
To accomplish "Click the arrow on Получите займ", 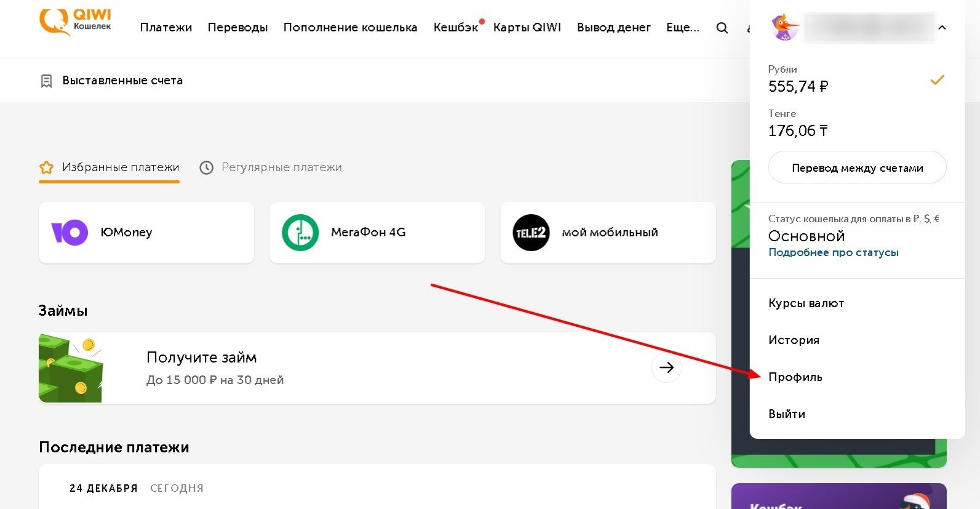I will [x=666, y=367].
